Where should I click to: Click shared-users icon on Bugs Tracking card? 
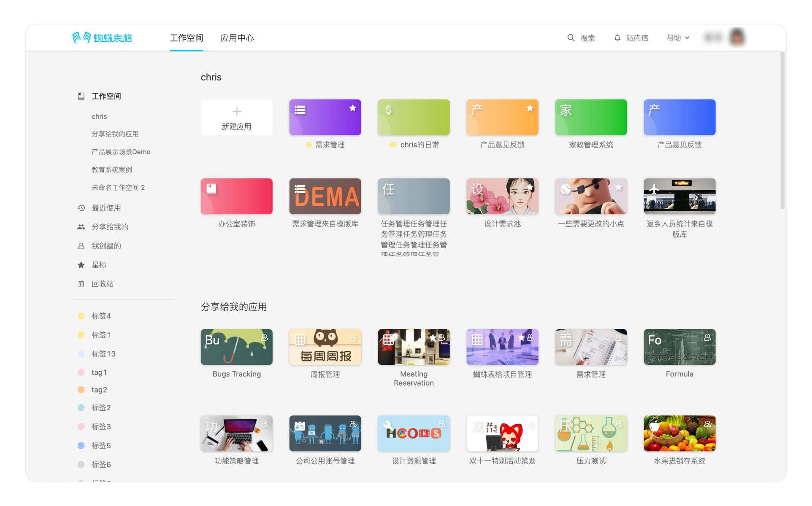coord(264,338)
